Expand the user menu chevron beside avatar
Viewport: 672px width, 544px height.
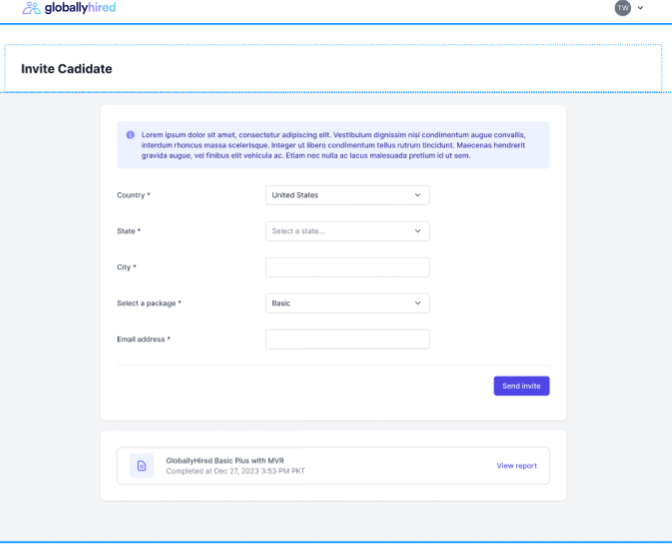pos(641,8)
